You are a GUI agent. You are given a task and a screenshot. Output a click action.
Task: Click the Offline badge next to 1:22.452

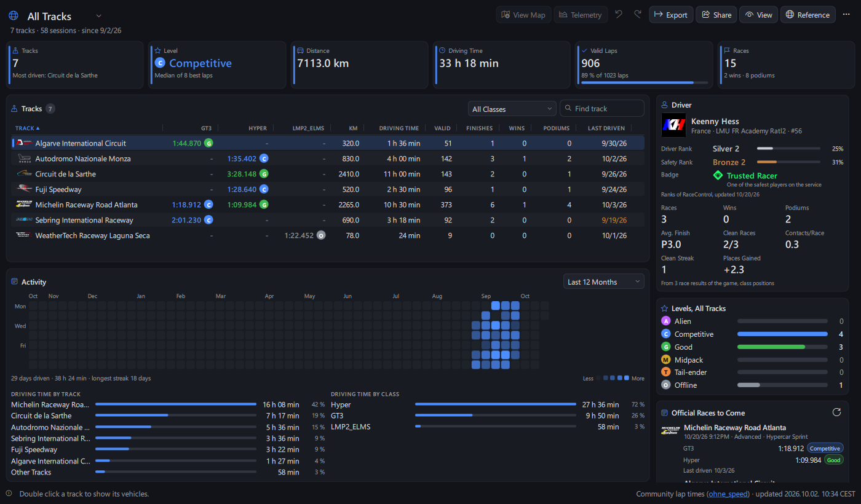tap(321, 235)
